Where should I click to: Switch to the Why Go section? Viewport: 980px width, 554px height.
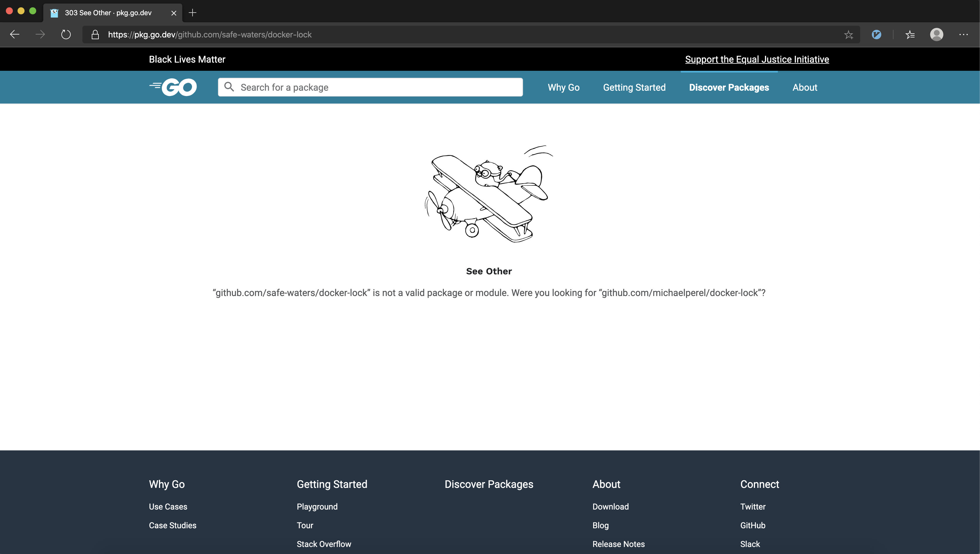(563, 87)
